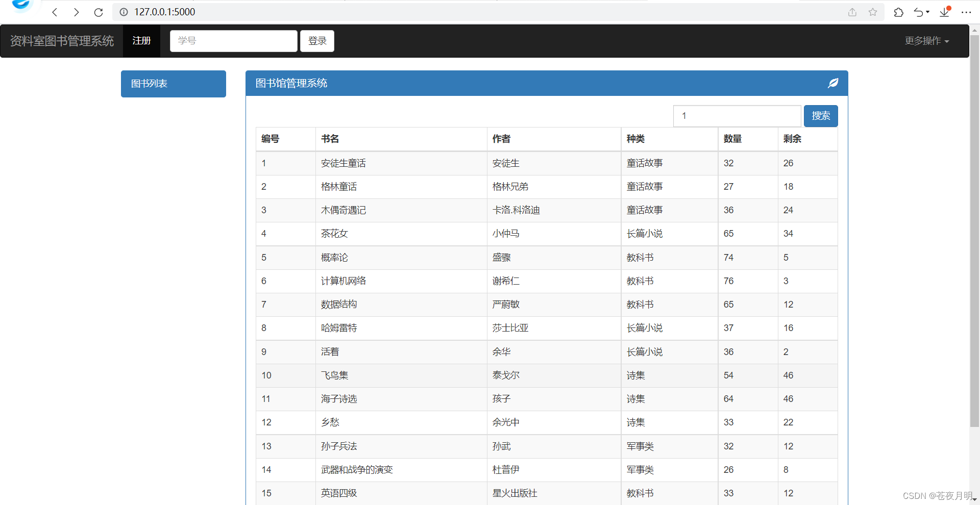Click the 数量 column header
This screenshot has height=505, width=980.
point(732,139)
